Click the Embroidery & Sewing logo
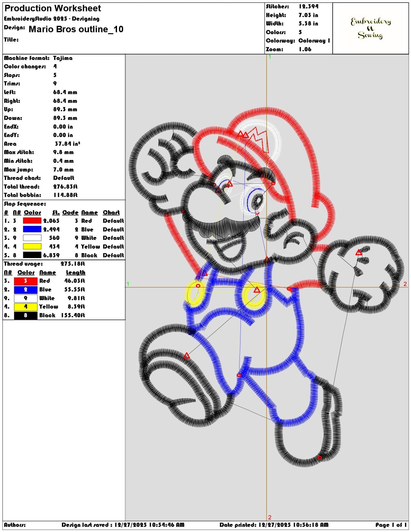The image size is (411, 532). click(371, 28)
